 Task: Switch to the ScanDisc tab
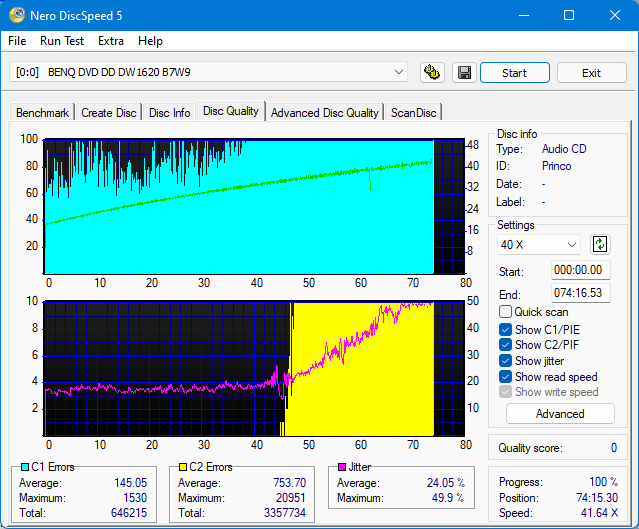point(413,113)
